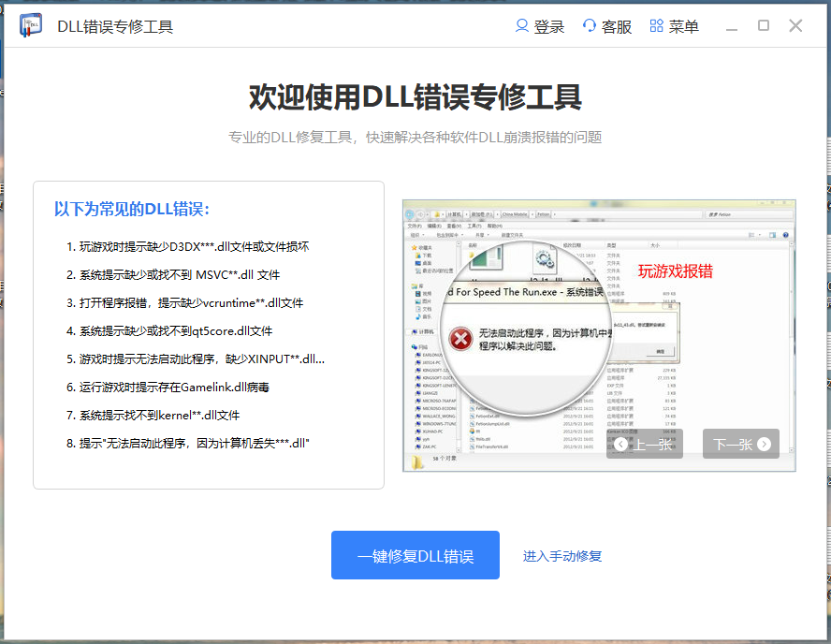Image resolution: width=831 pixels, height=644 pixels.
Task: Show next slide with 下一张
Action: coord(741,444)
